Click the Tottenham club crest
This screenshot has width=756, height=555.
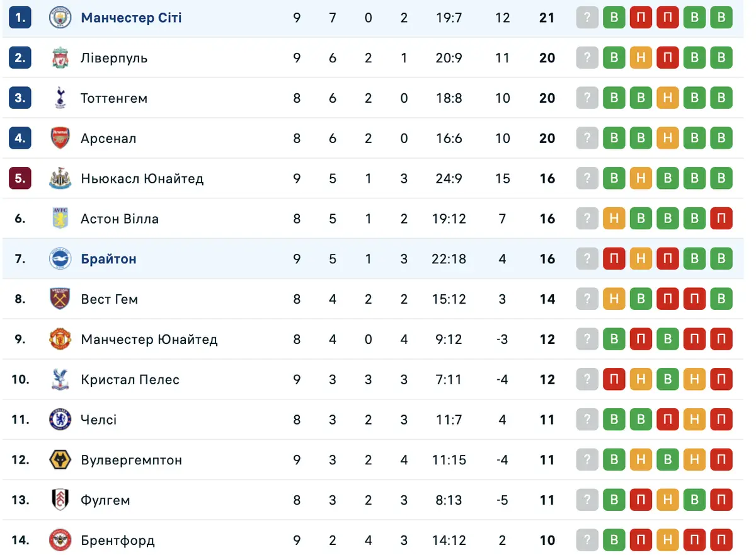click(x=60, y=98)
